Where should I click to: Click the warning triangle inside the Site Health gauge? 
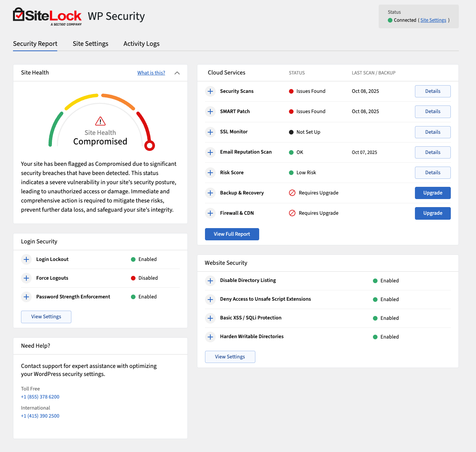(100, 121)
